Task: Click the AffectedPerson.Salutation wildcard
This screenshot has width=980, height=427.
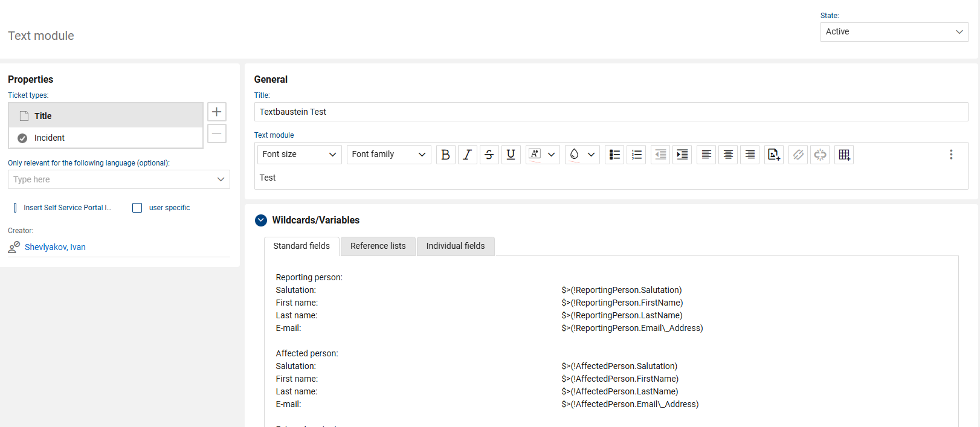Action: (619, 366)
